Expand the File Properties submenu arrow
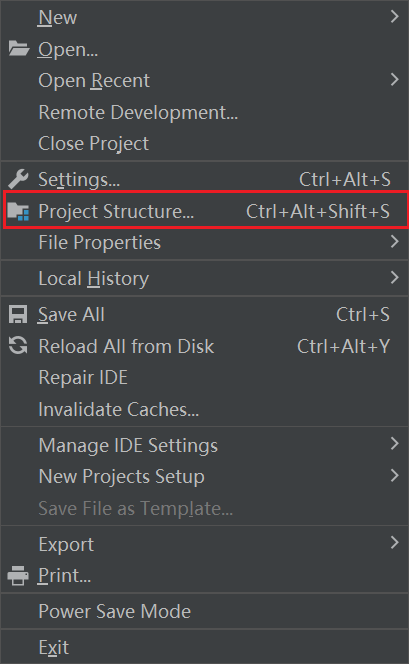The image size is (409, 664). click(x=395, y=242)
